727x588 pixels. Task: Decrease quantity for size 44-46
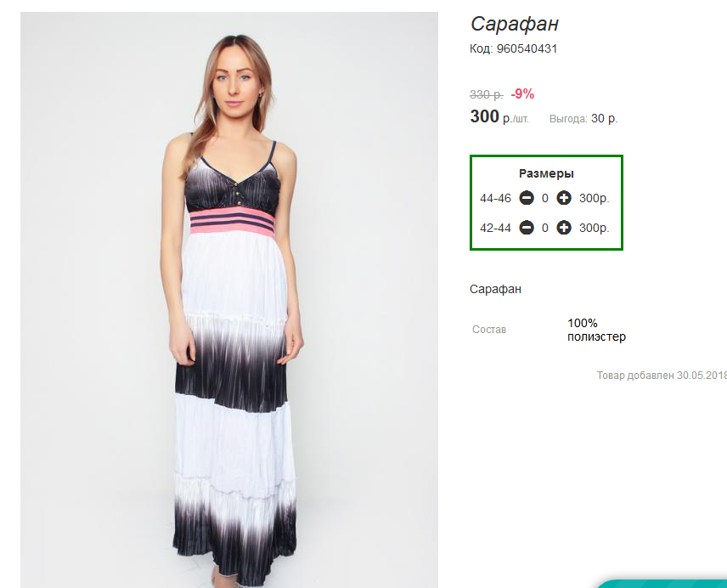click(527, 199)
